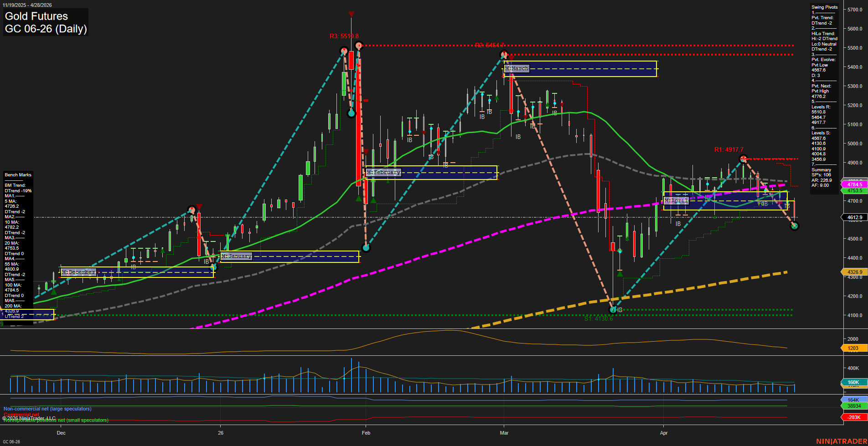Select the pivot high circle above the December rally
This screenshot has width=868, height=446.
click(x=192, y=210)
